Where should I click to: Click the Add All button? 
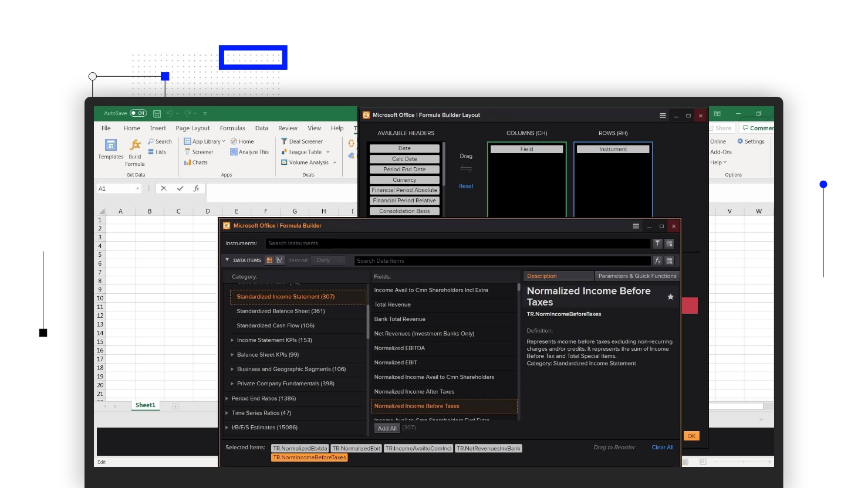click(x=387, y=428)
